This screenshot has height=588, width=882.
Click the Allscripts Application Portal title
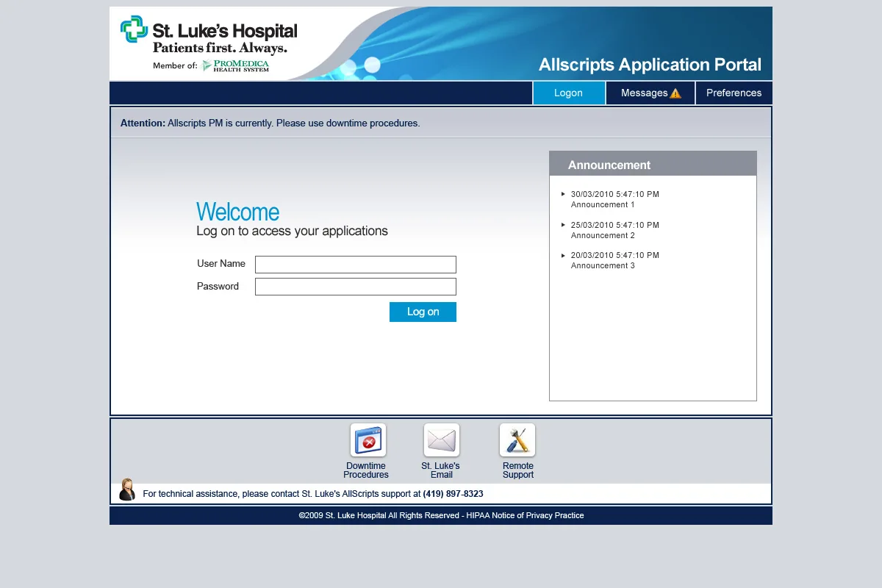pyautogui.click(x=650, y=65)
